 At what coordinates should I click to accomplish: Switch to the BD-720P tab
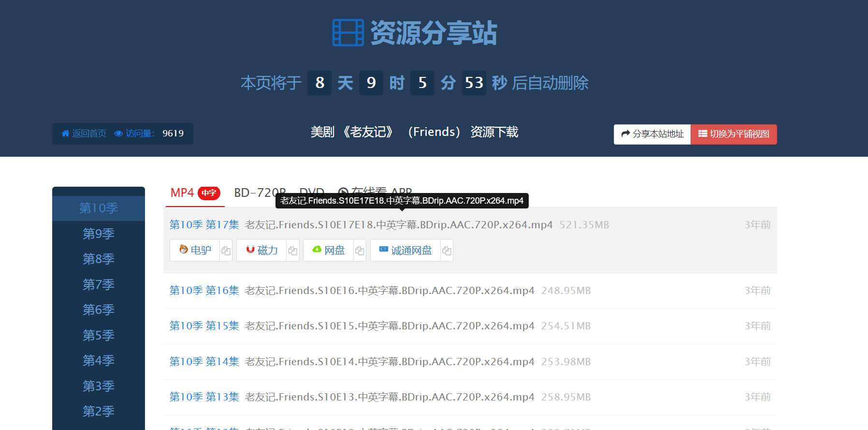pos(255,193)
